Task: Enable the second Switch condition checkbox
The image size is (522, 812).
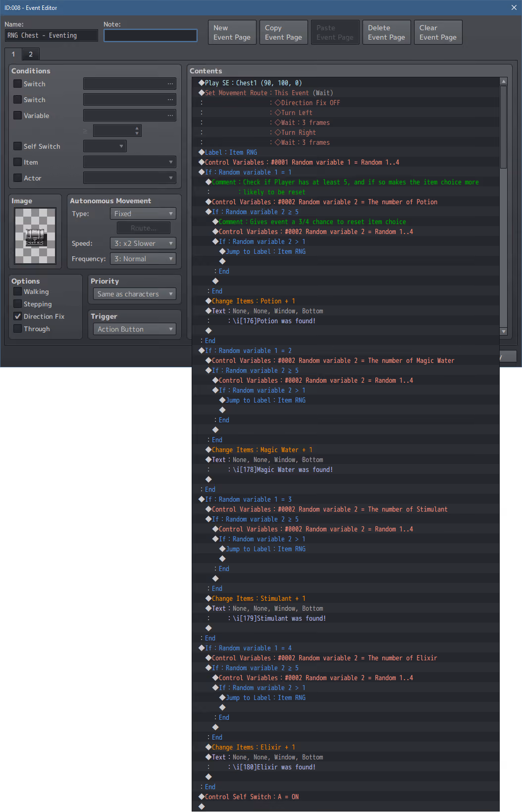Action: [17, 100]
